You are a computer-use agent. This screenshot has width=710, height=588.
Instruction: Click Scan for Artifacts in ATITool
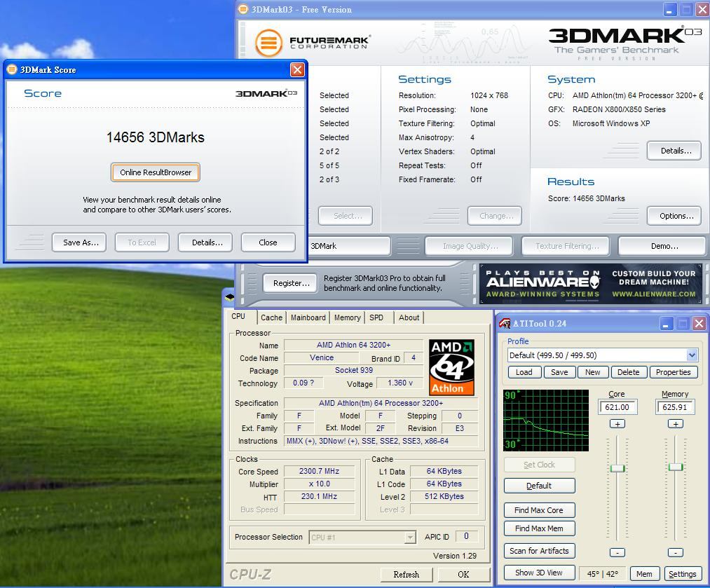539,550
